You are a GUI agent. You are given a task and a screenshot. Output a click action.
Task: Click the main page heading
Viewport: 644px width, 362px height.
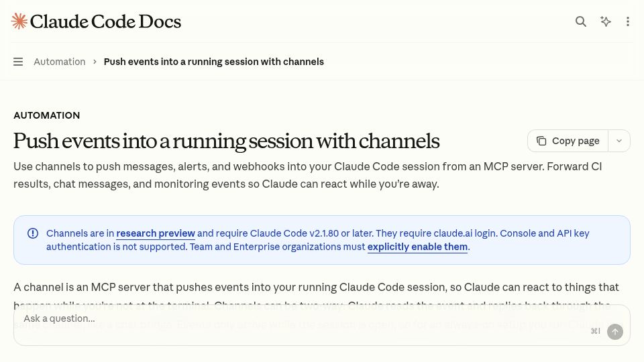tap(226, 141)
